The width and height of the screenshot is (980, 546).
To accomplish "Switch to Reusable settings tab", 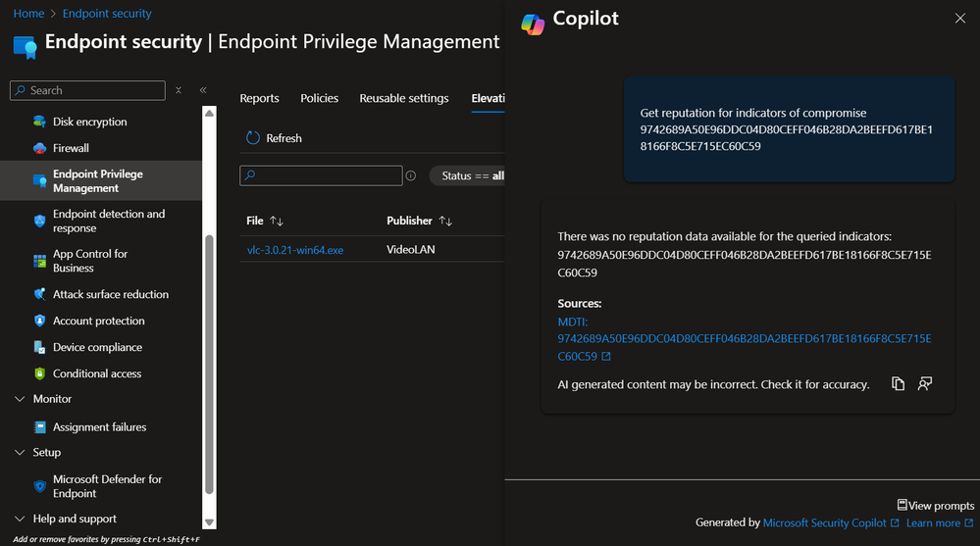I will [x=404, y=98].
